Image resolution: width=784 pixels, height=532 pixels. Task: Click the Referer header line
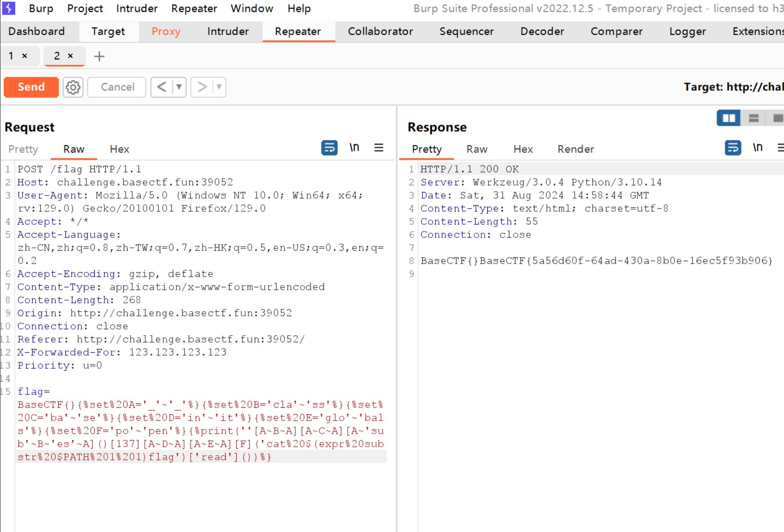(161, 339)
